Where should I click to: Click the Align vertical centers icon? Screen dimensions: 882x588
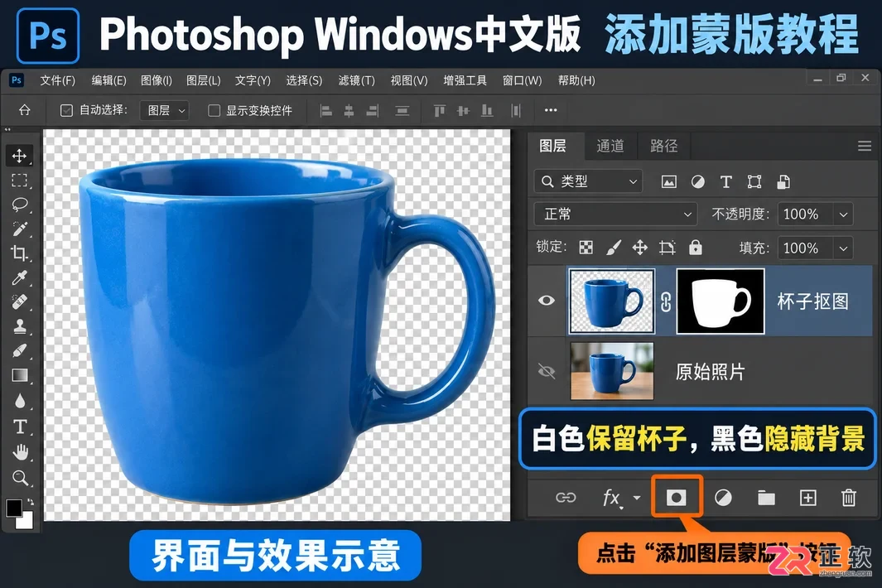(x=463, y=111)
